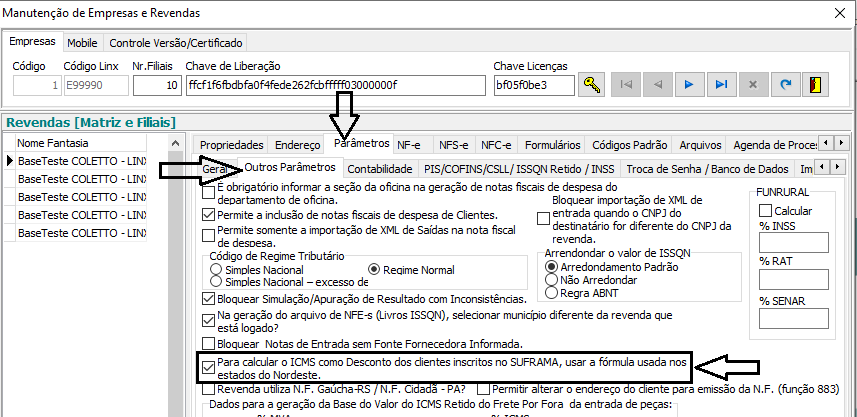The height and width of the screenshot is (417, 857).
Task: Open the Códigos Padrão tab
Action: point(630,145)
